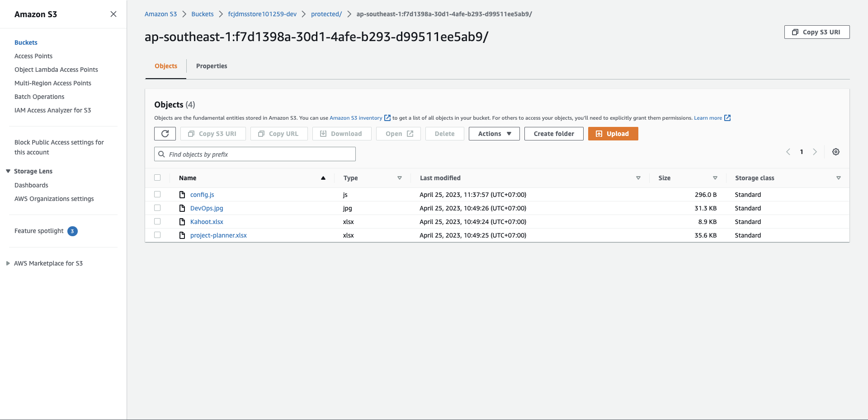
Task: Open Object Lambda Access Points
Action: (x=56, y=70)
